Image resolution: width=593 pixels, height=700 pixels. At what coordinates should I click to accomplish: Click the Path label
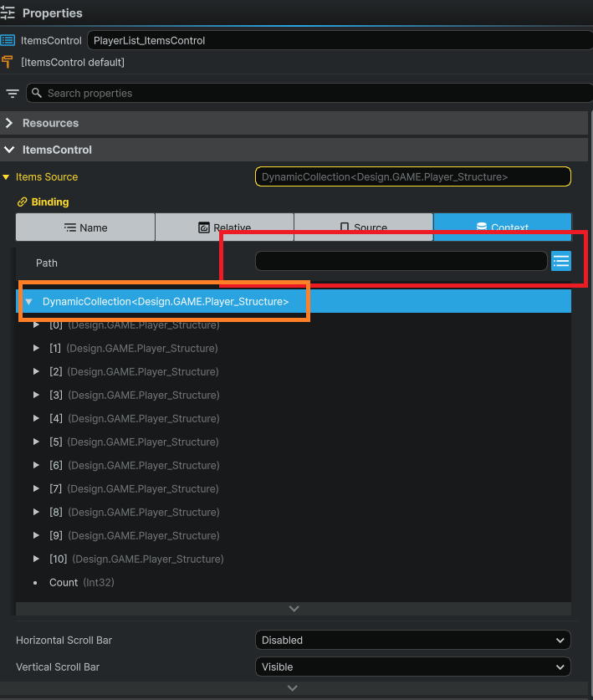[47, 263]
